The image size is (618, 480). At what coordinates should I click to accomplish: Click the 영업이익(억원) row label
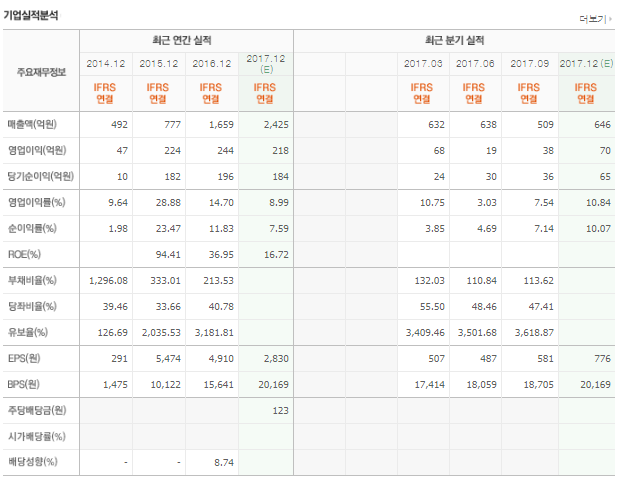[37, 151]
